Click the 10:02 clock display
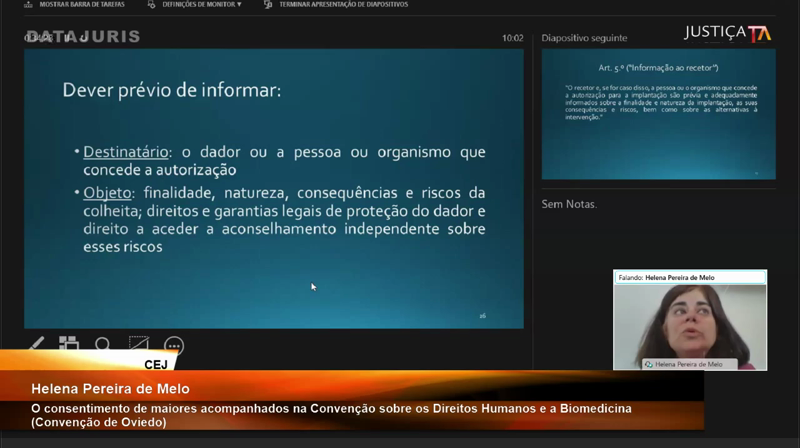 (512, 38)
